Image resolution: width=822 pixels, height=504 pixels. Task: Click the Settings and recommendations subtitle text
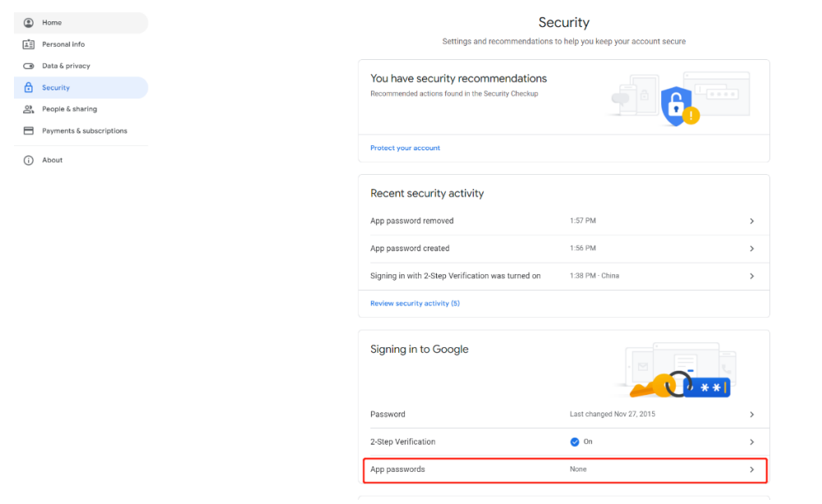point(564,41)
